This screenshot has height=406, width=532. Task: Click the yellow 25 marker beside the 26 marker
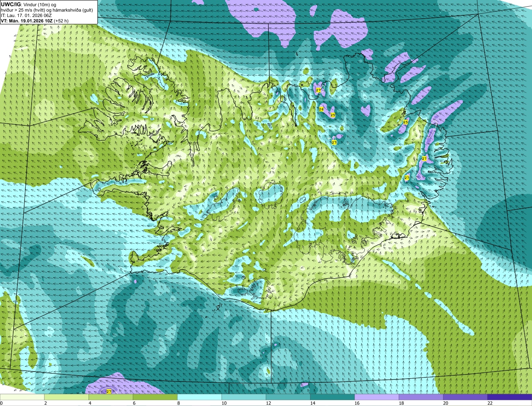(332, 115)
